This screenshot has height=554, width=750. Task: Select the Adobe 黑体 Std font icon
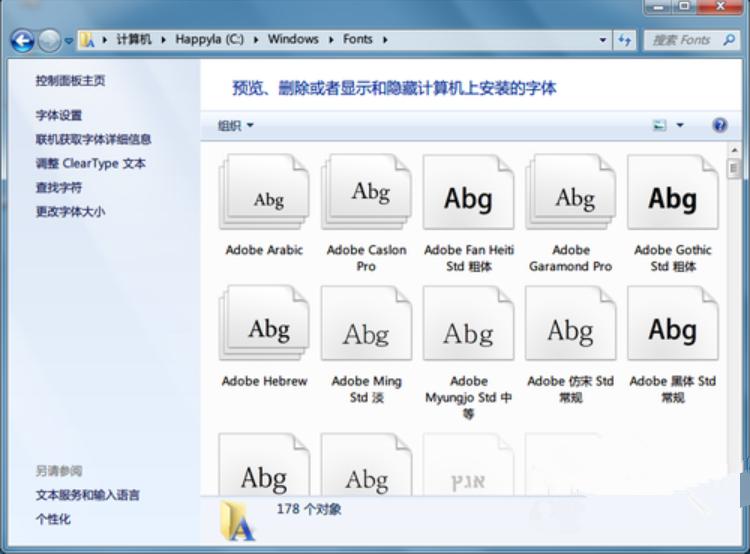point(673,323)
